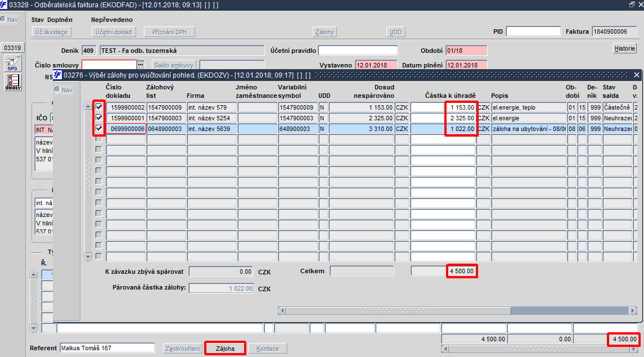
Task: Click the F logo of the EKDOZV dialog
Action: 57,75
